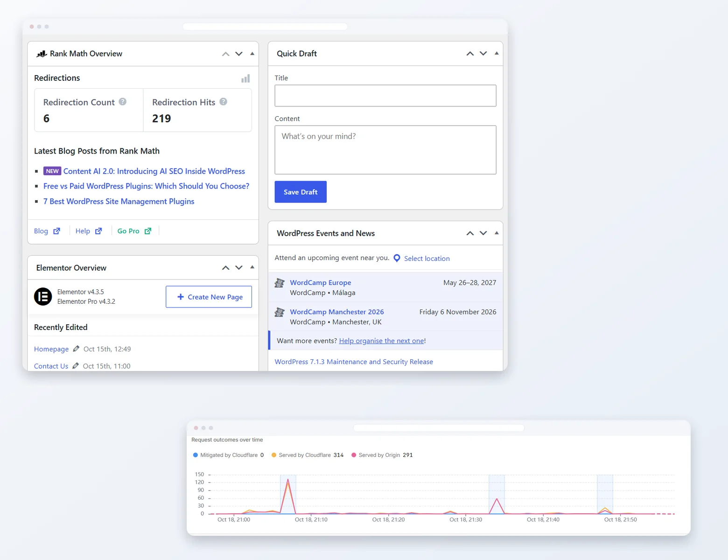Click the Blog external link icon
The width and height of the screenshot is (728, 560).
click(56, 231)
